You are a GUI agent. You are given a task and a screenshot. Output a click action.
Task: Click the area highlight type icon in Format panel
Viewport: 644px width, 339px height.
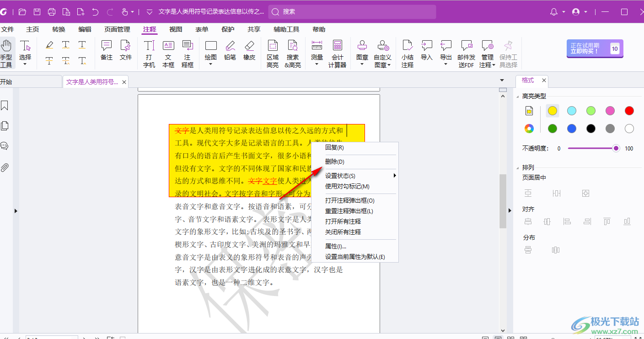pos(529,111)
